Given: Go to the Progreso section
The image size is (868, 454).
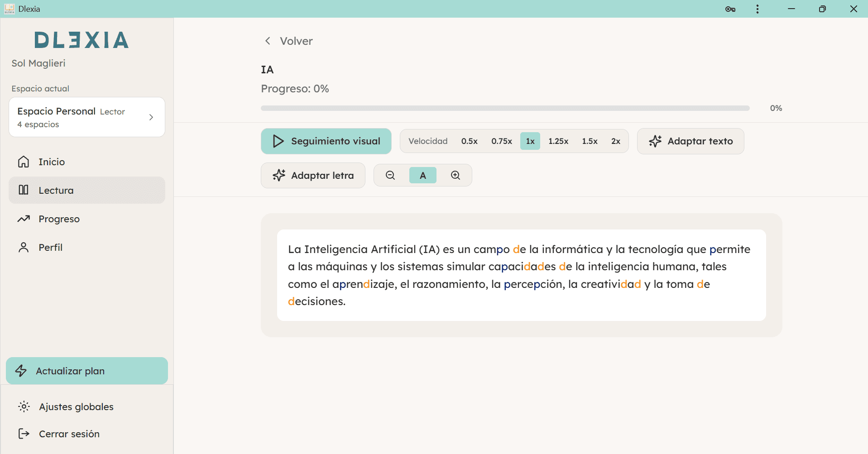Looking at the screenshot, I should pyautogui.click(x=87, y=219).
